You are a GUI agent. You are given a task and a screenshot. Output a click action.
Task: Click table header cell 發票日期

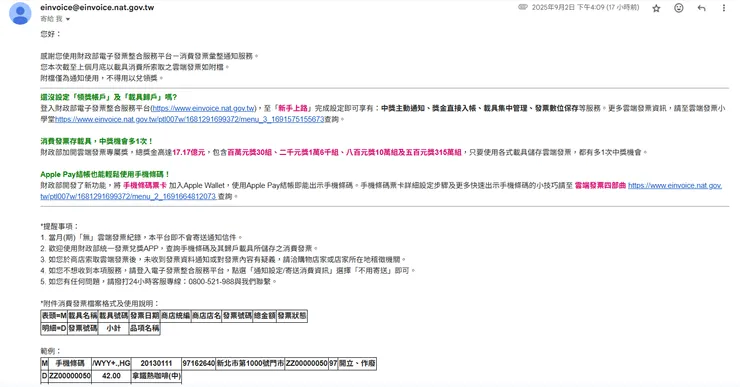point(144,316)
